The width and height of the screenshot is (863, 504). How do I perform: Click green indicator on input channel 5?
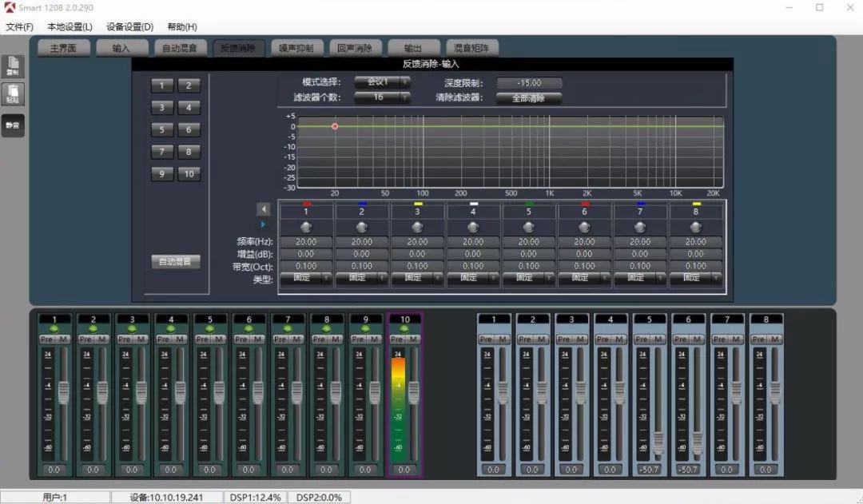[209, 329]
